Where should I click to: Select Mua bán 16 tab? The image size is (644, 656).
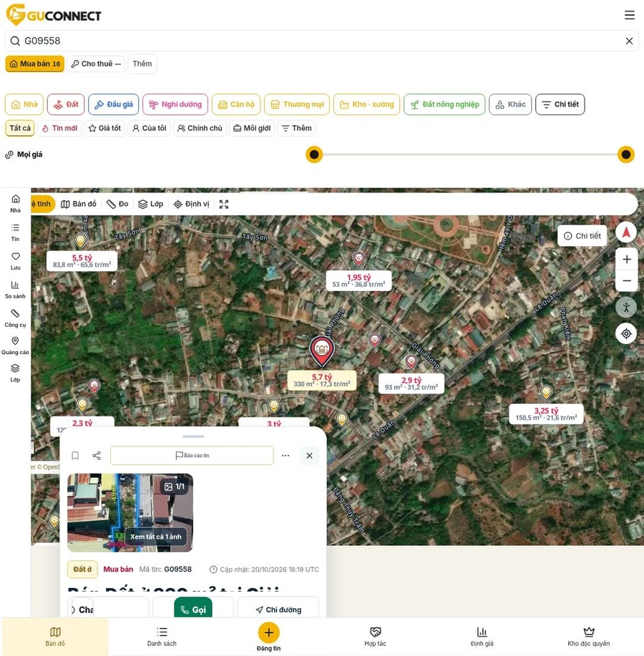(x=35, y=64)
